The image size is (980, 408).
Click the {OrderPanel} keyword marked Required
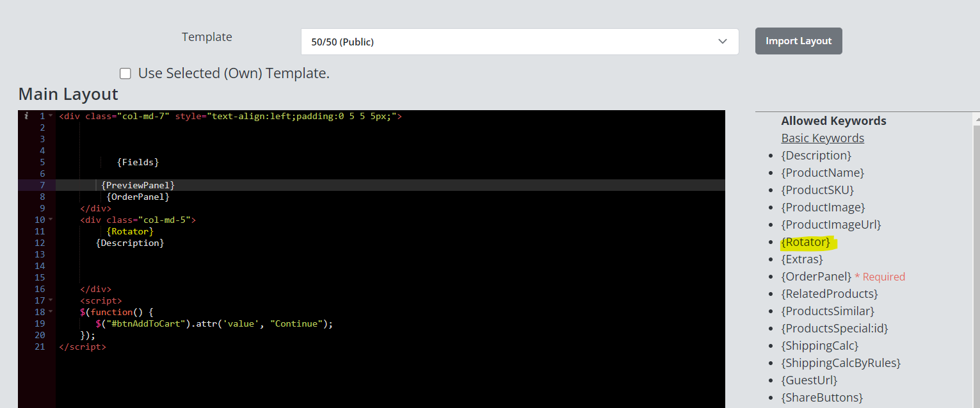[816, 277]
